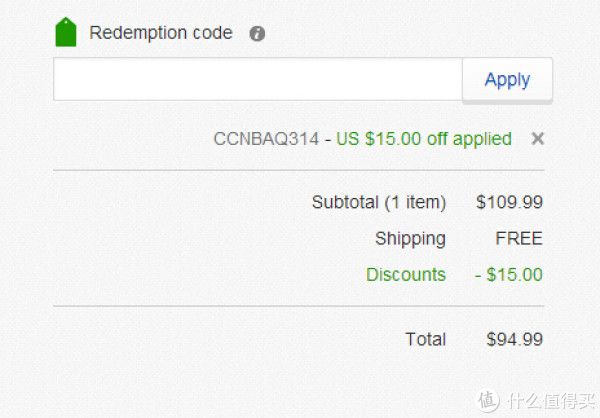Click the $94.99 total amount
600x418 pixels.
pyautogui.click(x=515, y=340)
